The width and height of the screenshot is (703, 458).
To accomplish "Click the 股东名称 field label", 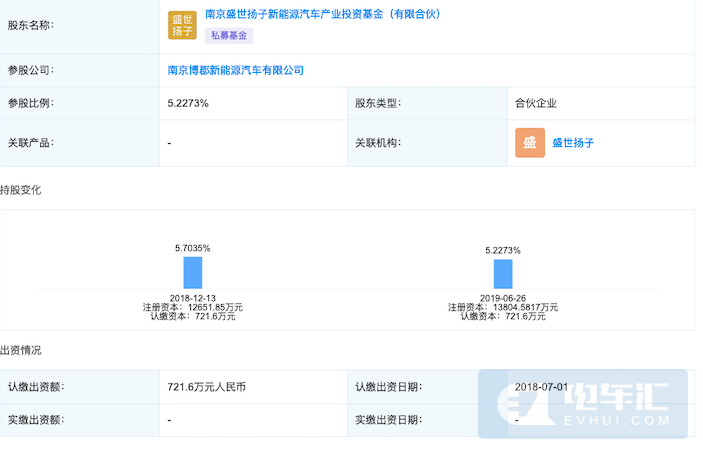I will pyautogui.click(x=30, y=26).
